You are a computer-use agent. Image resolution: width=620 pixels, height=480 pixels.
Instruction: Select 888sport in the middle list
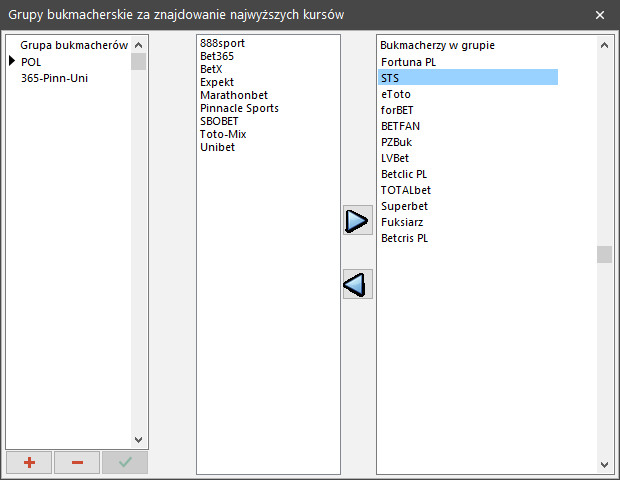pyautogui.click(x=222, y=43)
